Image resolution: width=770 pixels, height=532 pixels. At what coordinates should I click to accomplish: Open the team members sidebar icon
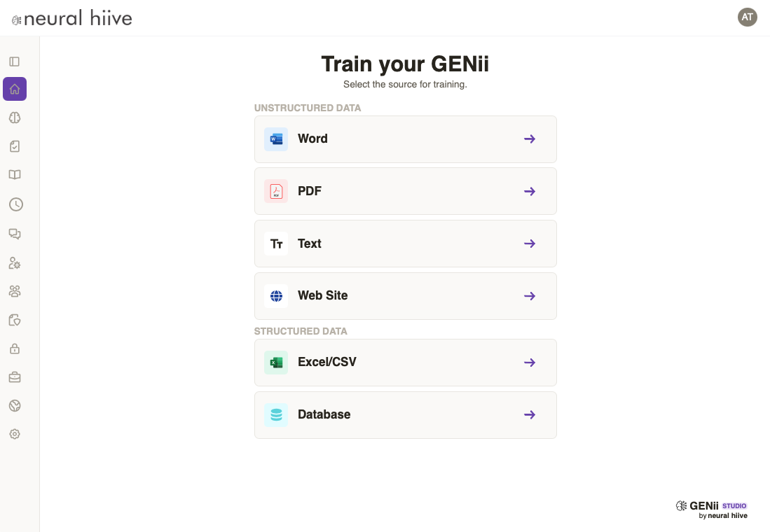15,291
